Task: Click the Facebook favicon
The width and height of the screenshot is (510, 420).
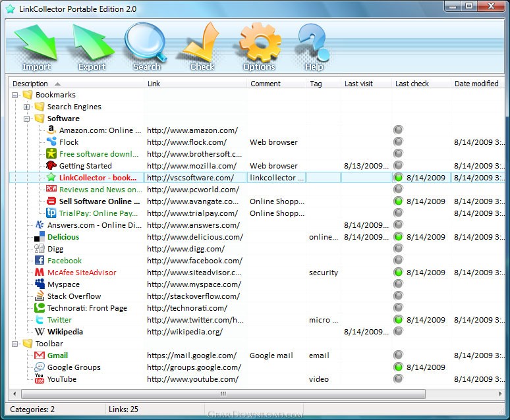Action: tap(40, 260)
